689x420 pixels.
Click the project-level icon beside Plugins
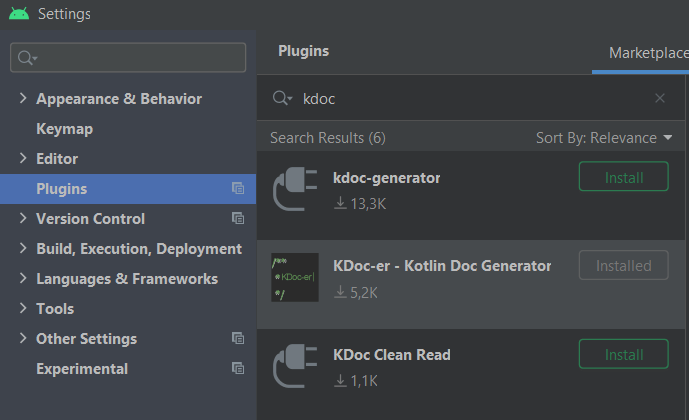pos(238,188)
